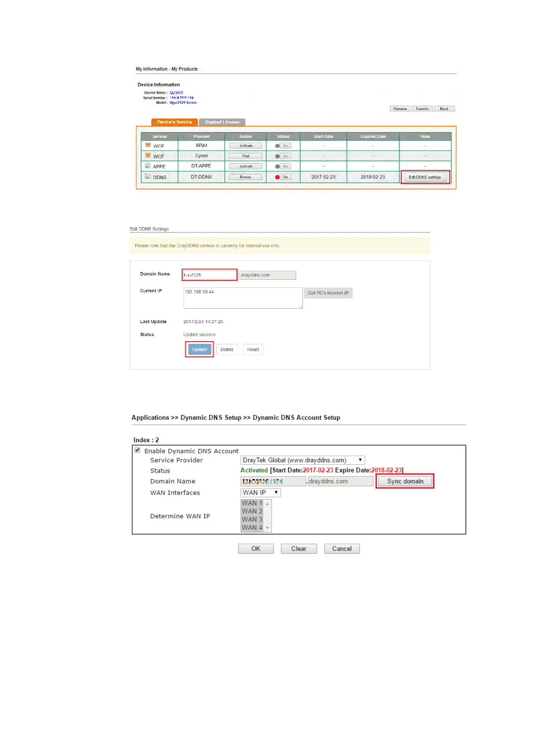Click the Vigor2925 Series model link

[183, 103]
